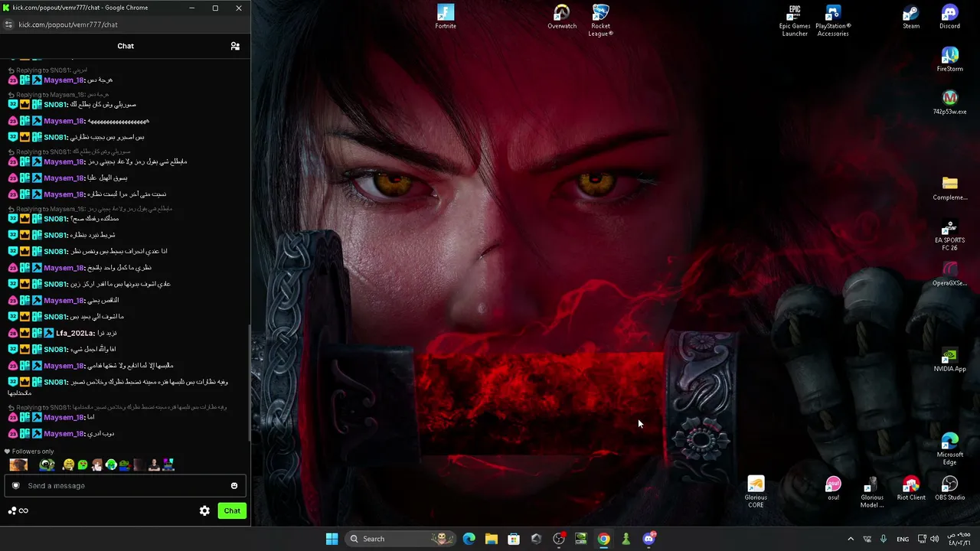The width and height of the screenshot is (980, 551).
Task: Open the volume control tray icon
Action: click(x=934, y=539)
